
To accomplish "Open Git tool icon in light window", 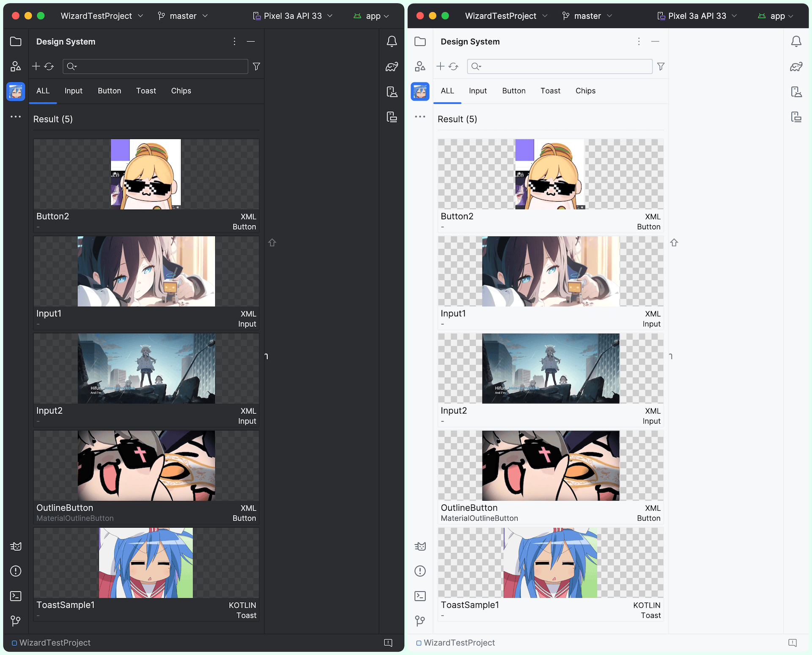I will (420, 621).
